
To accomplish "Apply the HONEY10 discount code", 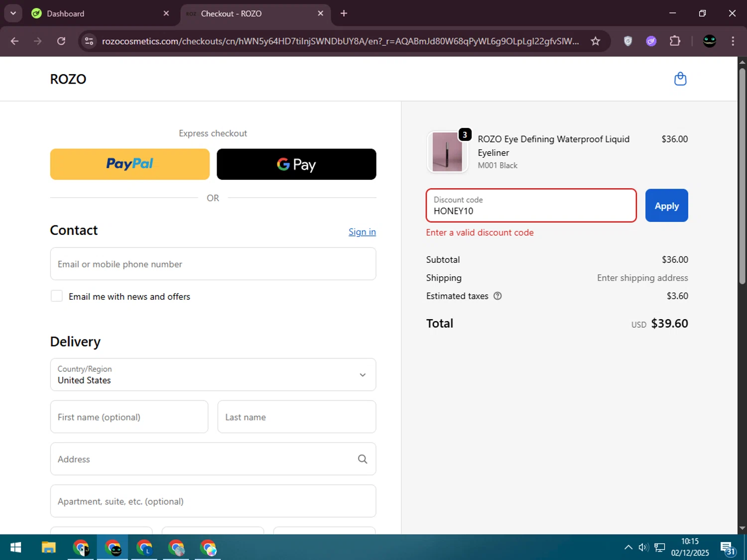I will (666, 206).
